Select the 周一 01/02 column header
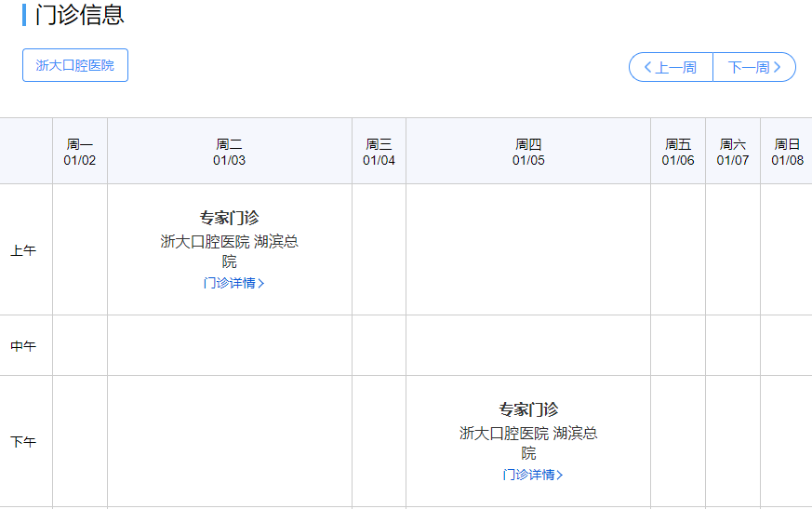 [80, 152]
